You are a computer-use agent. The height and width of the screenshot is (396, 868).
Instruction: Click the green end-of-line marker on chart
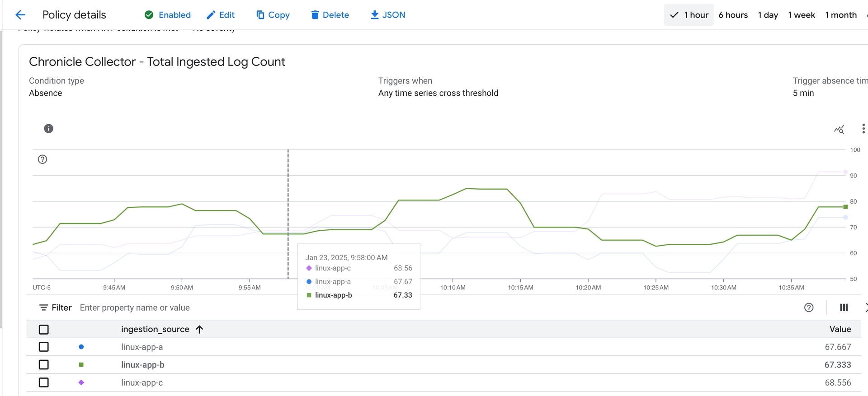(x=845, y=207)
